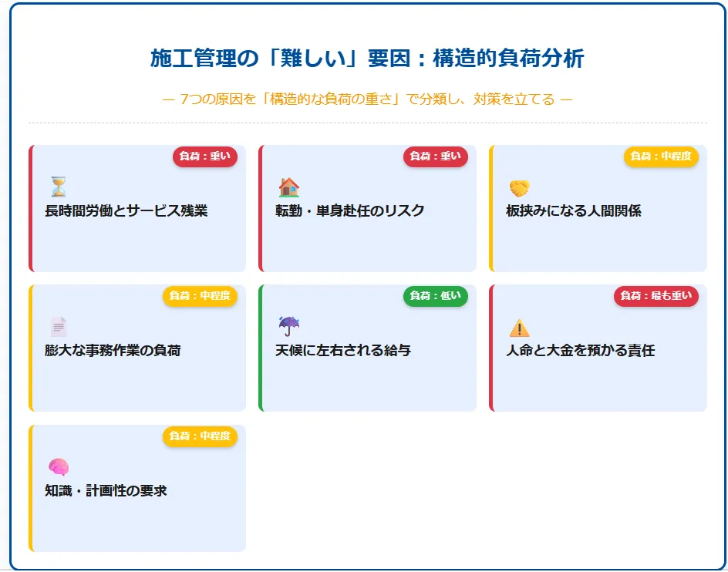Click the green 負荷：低い badge
The height and width of the screenshot is (572, 728).
436,296
